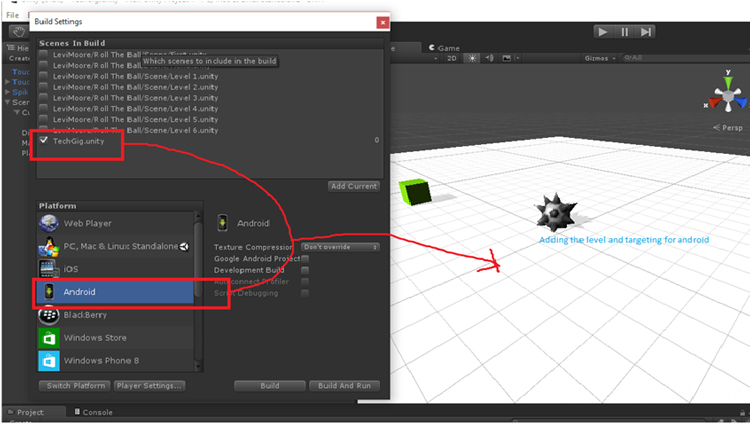Viewport: 750px width, 423px height.
Task: Click the scene search field
Action: click(x=685, y=58)
